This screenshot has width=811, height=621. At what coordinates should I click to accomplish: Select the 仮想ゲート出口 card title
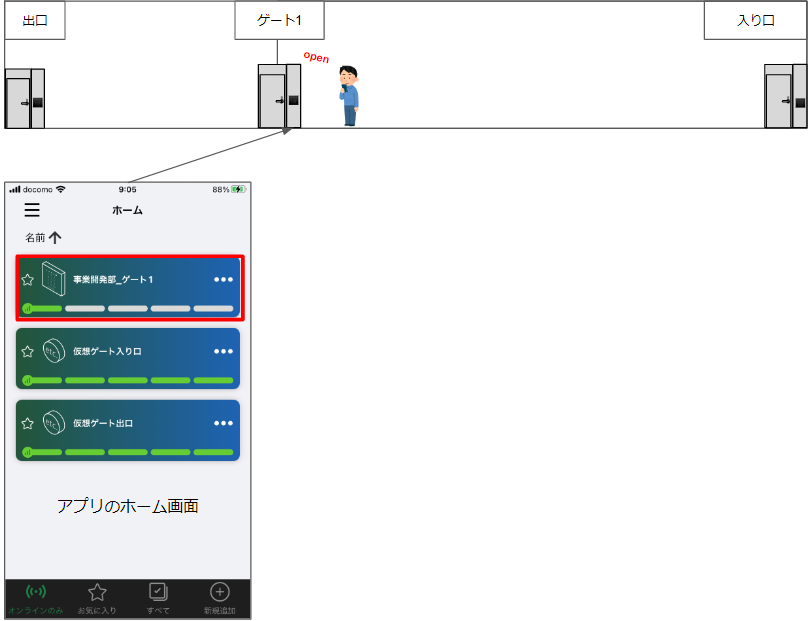(x=103, y=423)
